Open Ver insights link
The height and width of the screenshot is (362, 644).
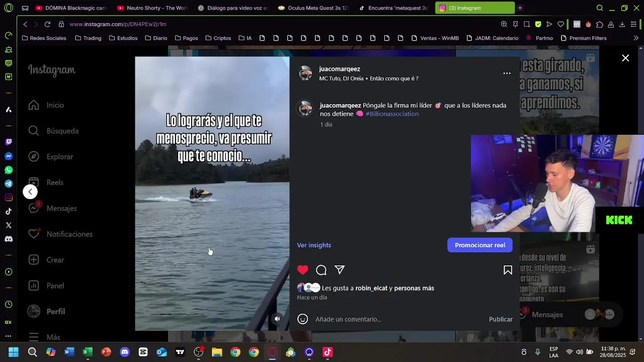pyautogui.click(x=314, y=245)
